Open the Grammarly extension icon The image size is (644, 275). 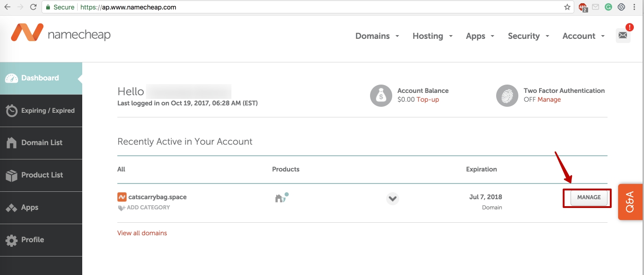coord(608,7)
